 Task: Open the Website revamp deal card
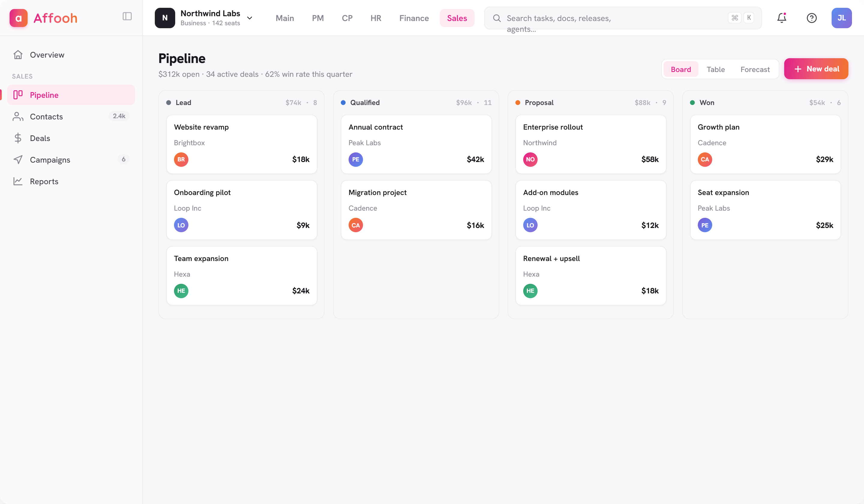tap(241, 144)
